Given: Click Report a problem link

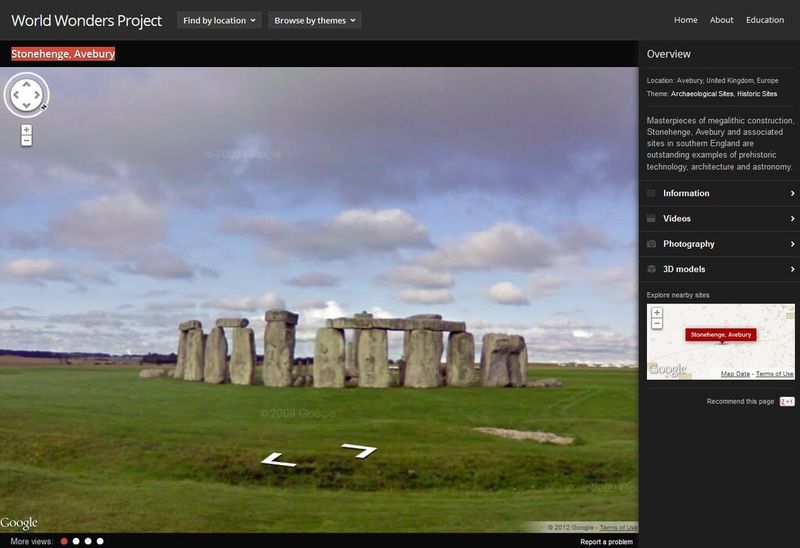Looking at the screenshot, I should click(x=606, y=542).
